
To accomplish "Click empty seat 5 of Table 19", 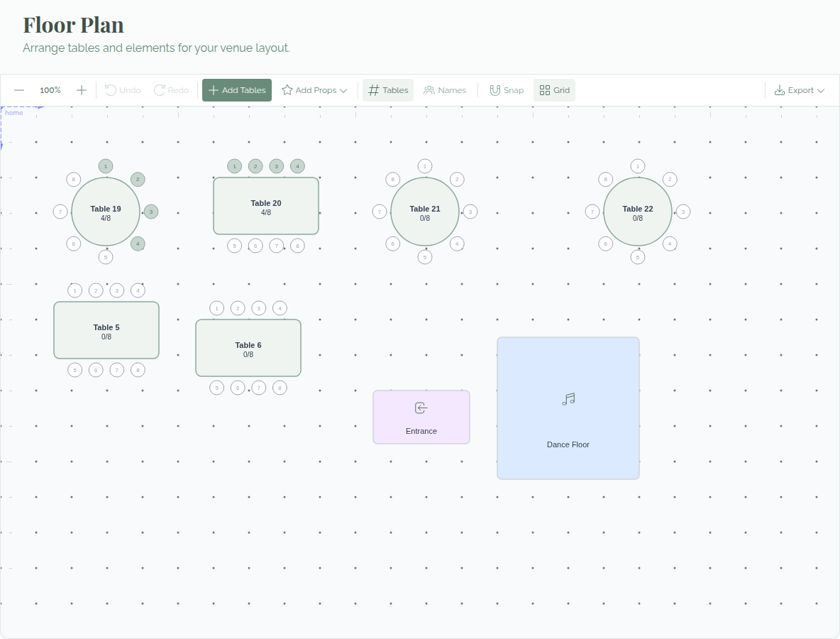I will point(106,257).
